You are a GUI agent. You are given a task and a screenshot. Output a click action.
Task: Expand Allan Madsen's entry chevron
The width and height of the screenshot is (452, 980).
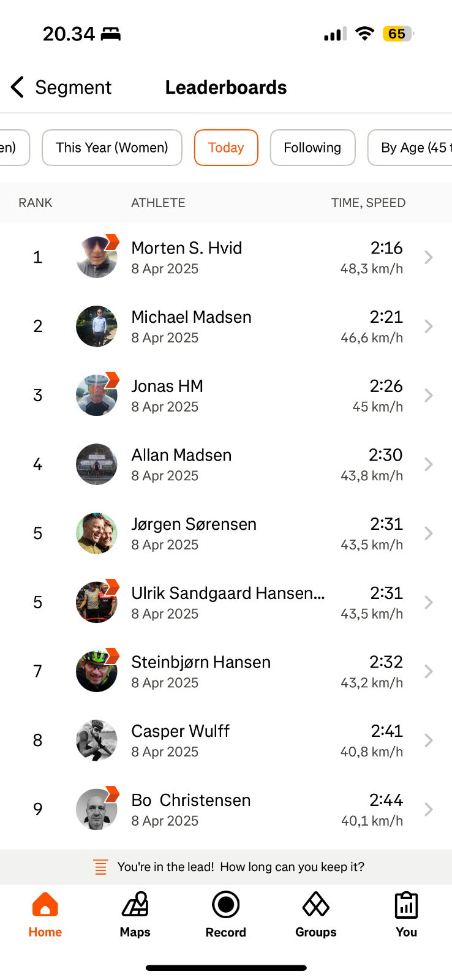(429, 465)
